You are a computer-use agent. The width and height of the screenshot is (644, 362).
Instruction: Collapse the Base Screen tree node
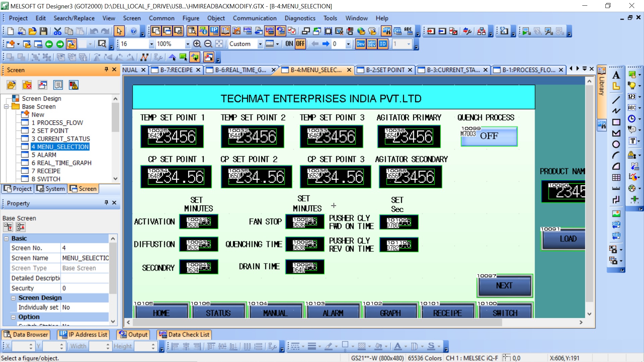6,107
